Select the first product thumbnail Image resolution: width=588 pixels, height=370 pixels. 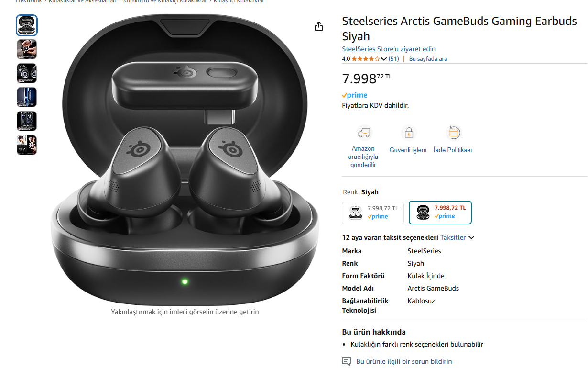tap(27, 25)
